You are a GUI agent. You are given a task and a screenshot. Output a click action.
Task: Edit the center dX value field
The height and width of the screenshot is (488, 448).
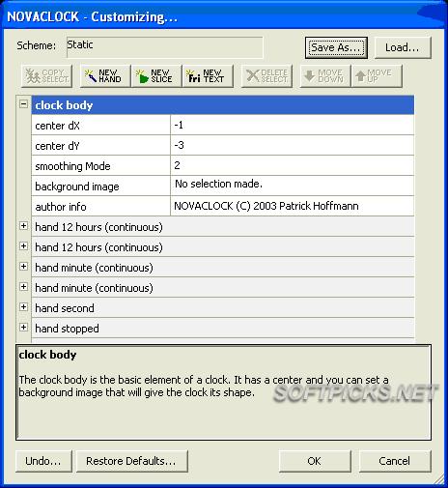(x=293, y=125)
